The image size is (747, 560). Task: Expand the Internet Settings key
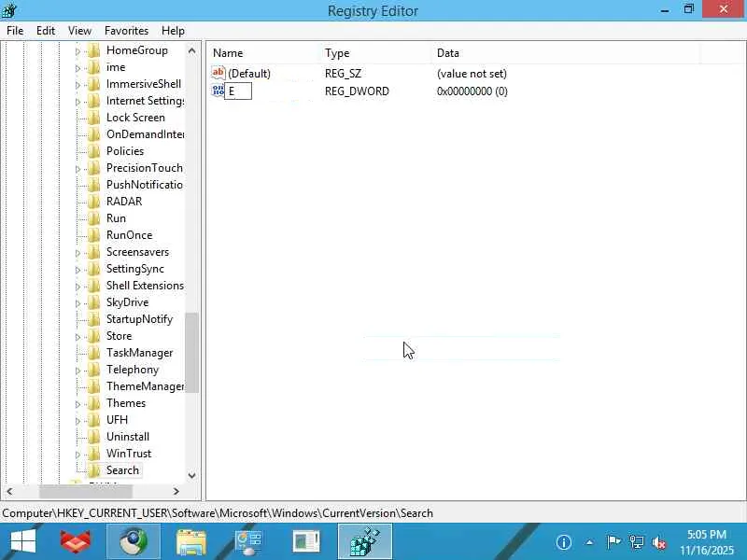point(78,102)
